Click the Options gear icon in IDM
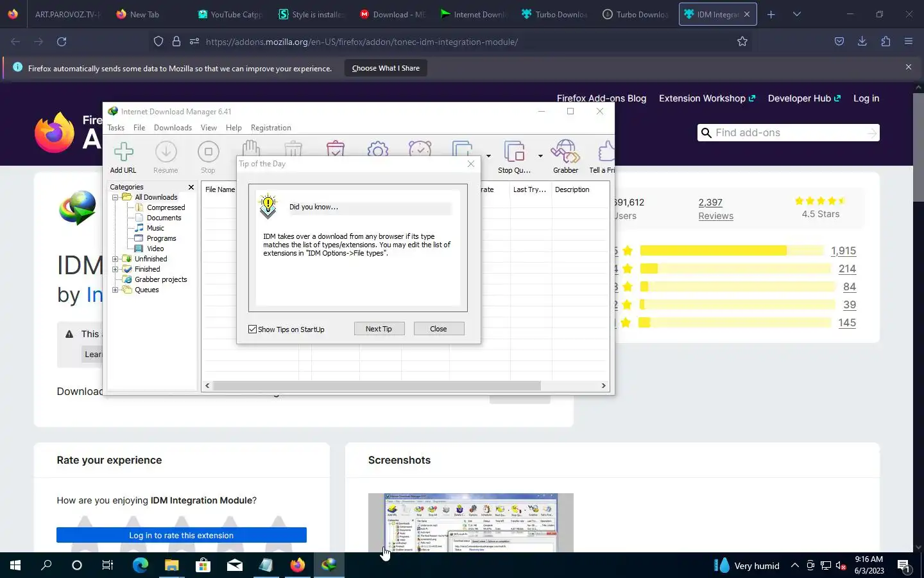 (x=378, y=149)
